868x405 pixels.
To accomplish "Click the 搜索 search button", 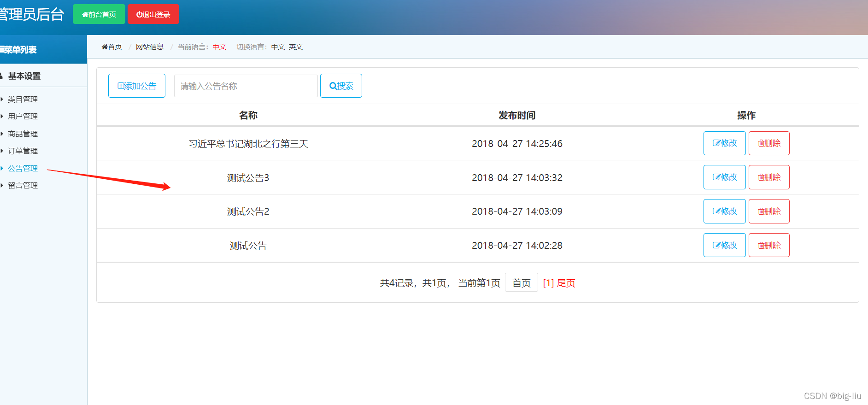I will pyautogui.click(x=341, y=86).
